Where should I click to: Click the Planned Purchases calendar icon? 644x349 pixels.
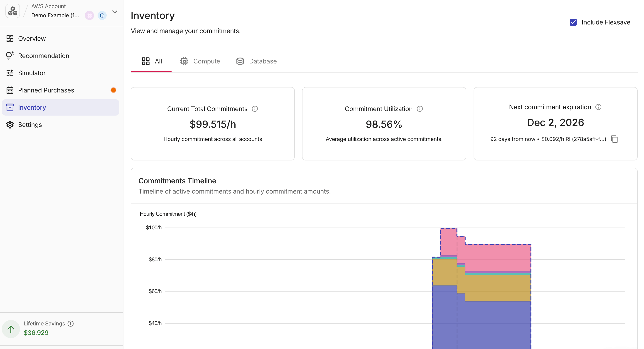pos(10,90)
